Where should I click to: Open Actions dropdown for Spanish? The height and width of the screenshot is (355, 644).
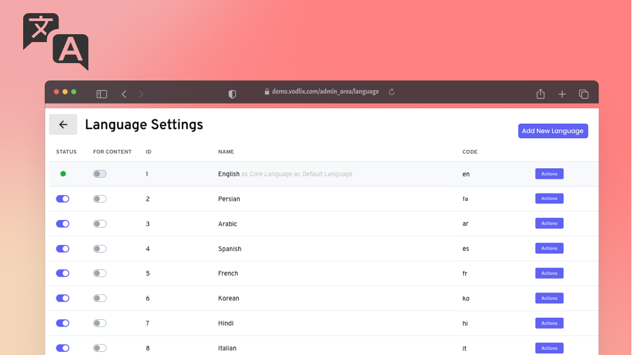tap(549, 248)
